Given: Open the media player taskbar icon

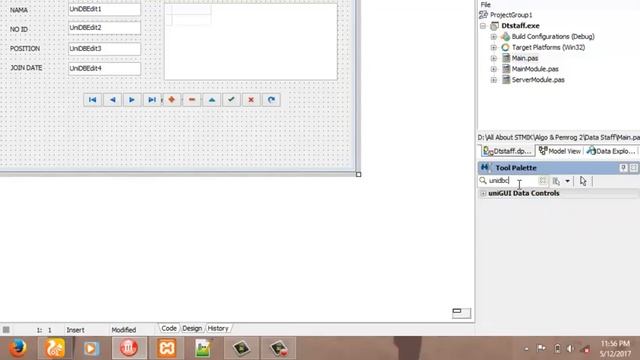Looking at the screenshot, I should tap(91, 348).
